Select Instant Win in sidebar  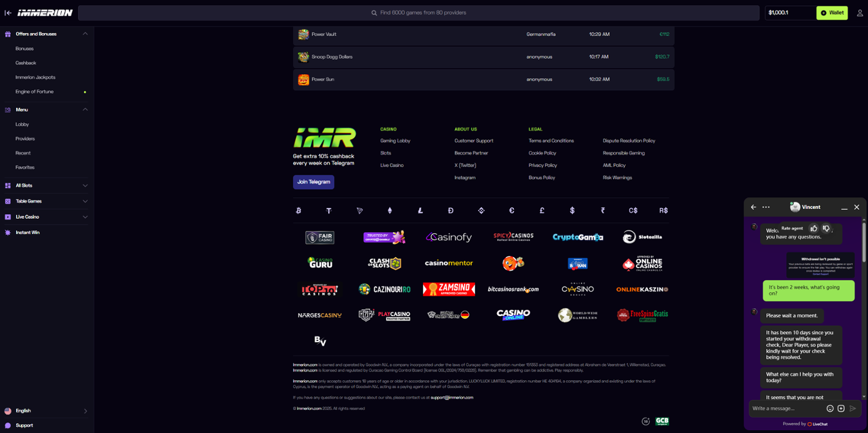[28, 233]
